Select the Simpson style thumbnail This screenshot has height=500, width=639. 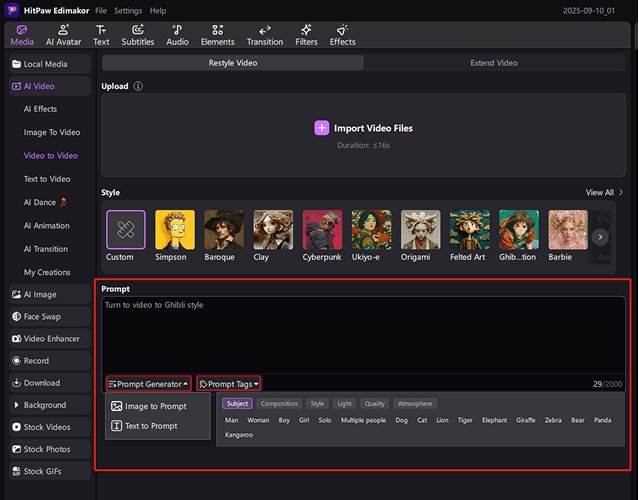(x=175, y=229)
